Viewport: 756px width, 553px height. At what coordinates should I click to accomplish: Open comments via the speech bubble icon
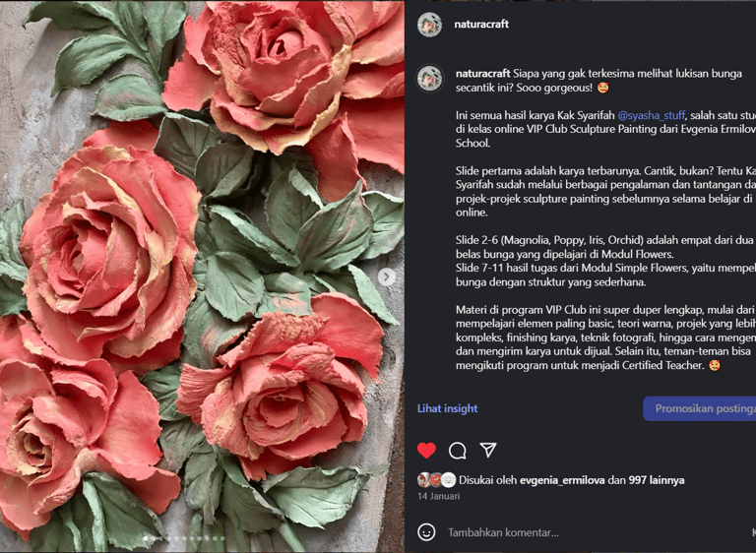click(x=457, y=451)
